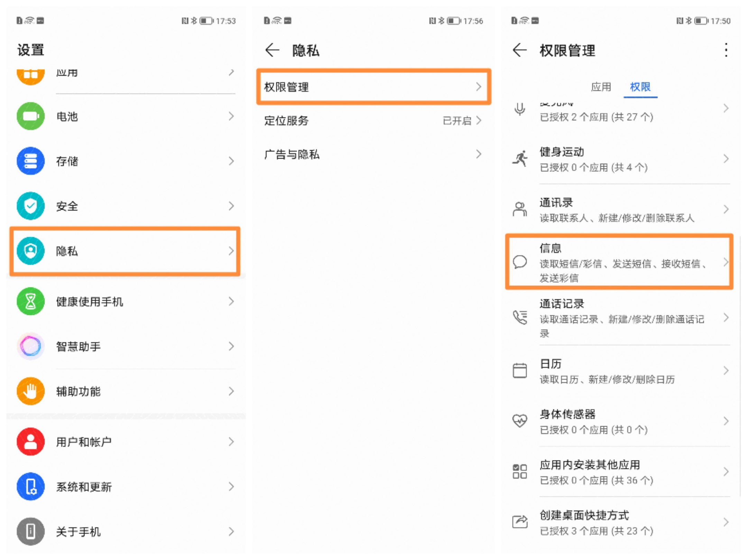Tap the running figure 健身运动 icon
Image resolution: width=747 pixels, height=560 pixels.
tap(520, 159)
